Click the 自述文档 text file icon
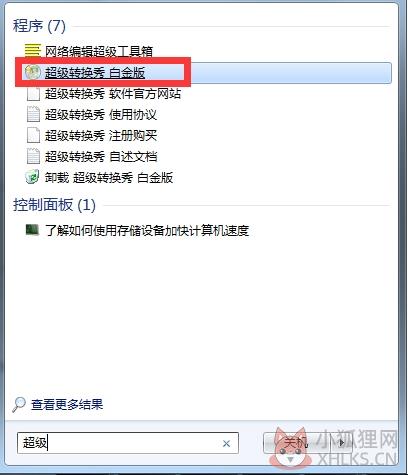The width and height of the screenshot is (408, 475). 33,156
